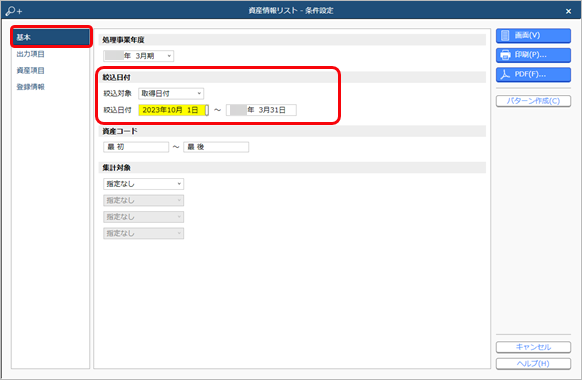The image size is (582, 380).
Task: Click the end date field 3月31日
Action: point(261,110)
